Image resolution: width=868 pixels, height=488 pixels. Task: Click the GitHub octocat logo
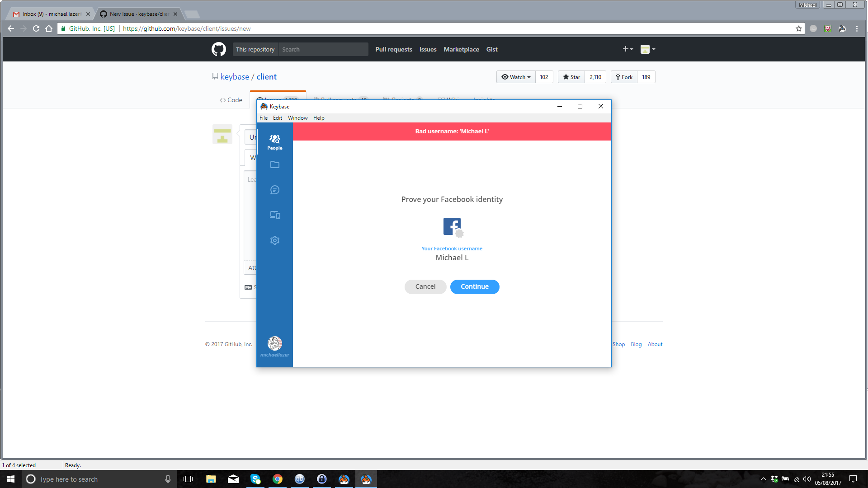point(219,49)
